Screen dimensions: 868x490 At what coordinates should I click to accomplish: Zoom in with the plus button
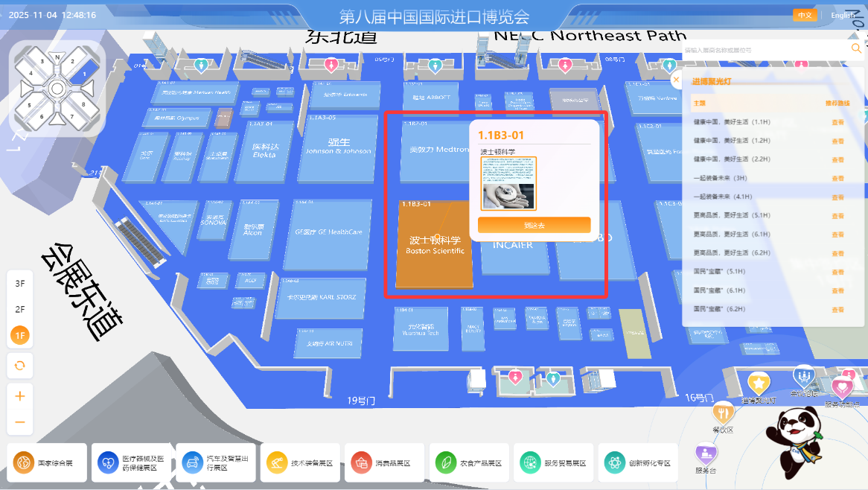20,396
